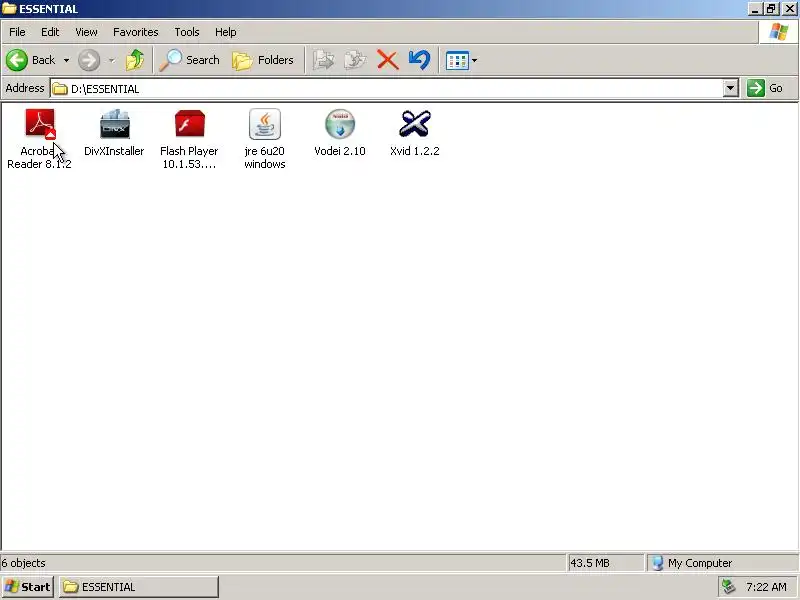Click the Go button

click(x=766, y=88)
